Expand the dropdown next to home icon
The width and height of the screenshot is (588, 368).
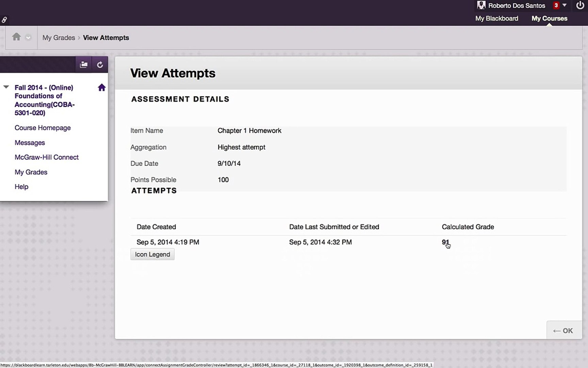28,37
